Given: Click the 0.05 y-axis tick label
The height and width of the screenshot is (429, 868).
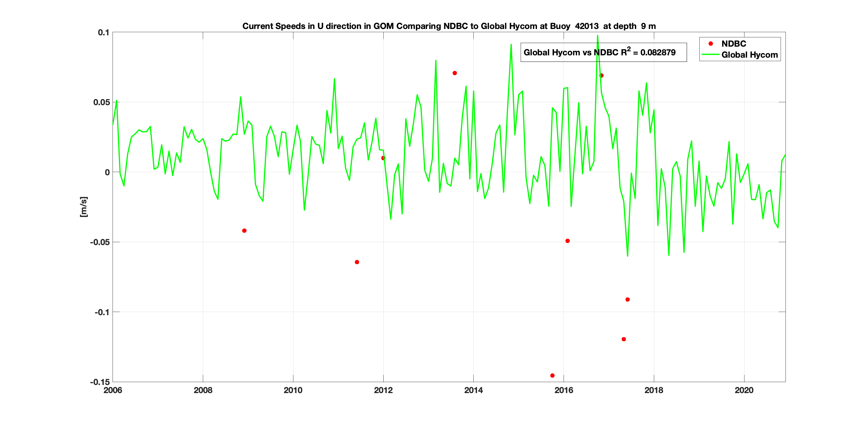Looking at the screenshot, I should click(x=102, y=102).
